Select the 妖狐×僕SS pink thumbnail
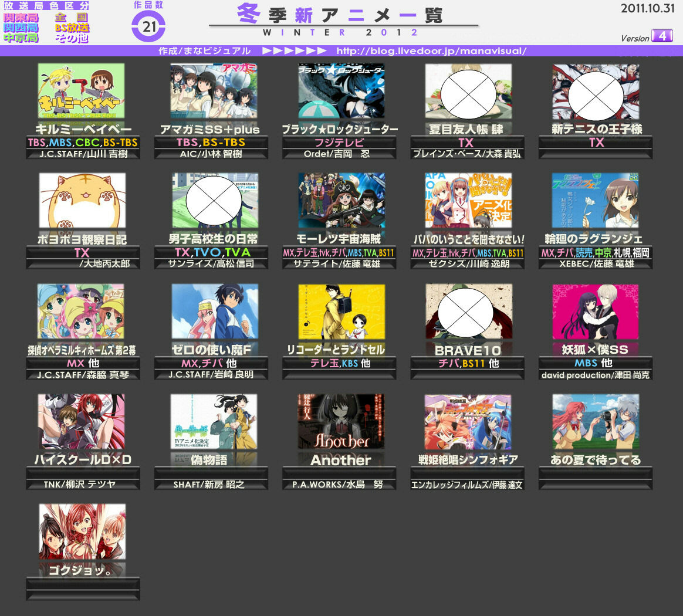 click(596, 312)
